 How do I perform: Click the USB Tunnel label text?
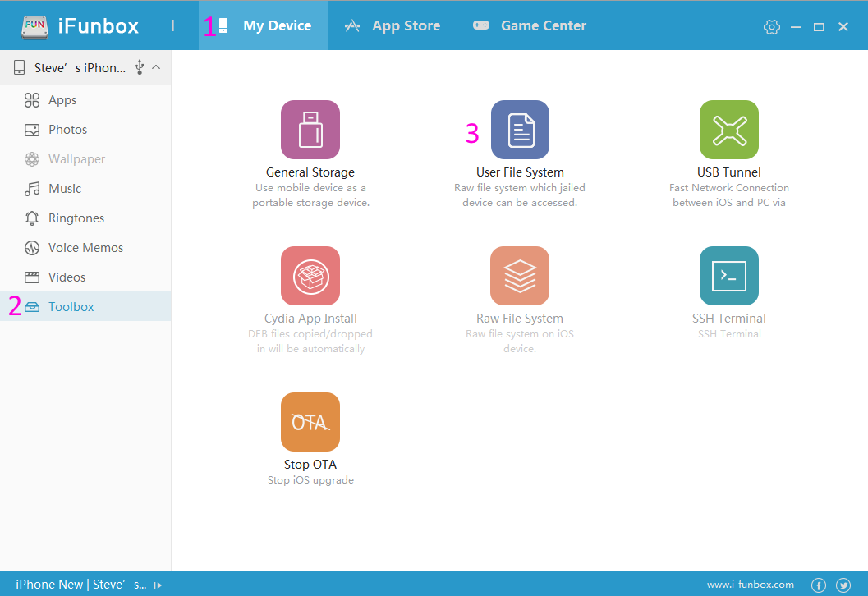[x=729, y=172]
